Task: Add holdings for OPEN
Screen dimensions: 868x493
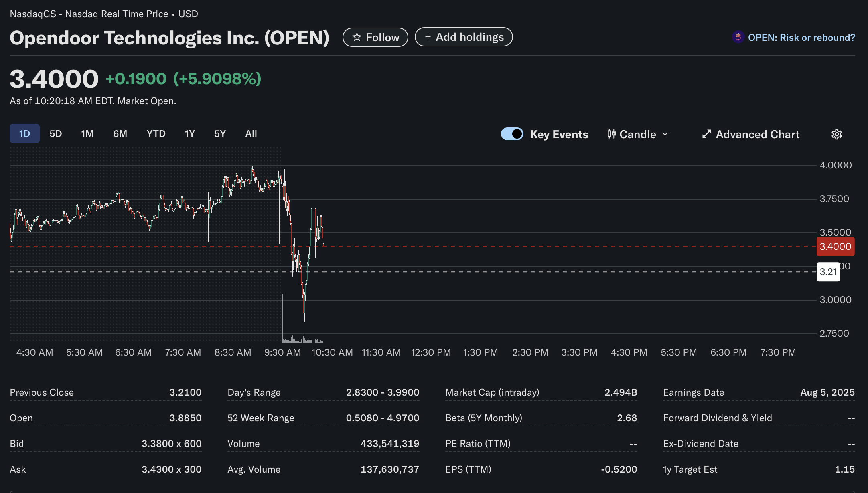Action: tap(464, 37)
